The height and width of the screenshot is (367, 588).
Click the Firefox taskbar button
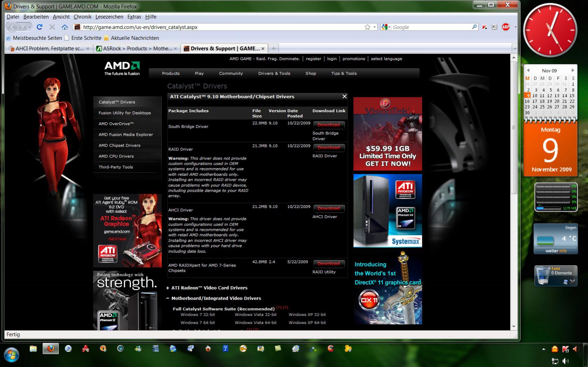point(51,348)
